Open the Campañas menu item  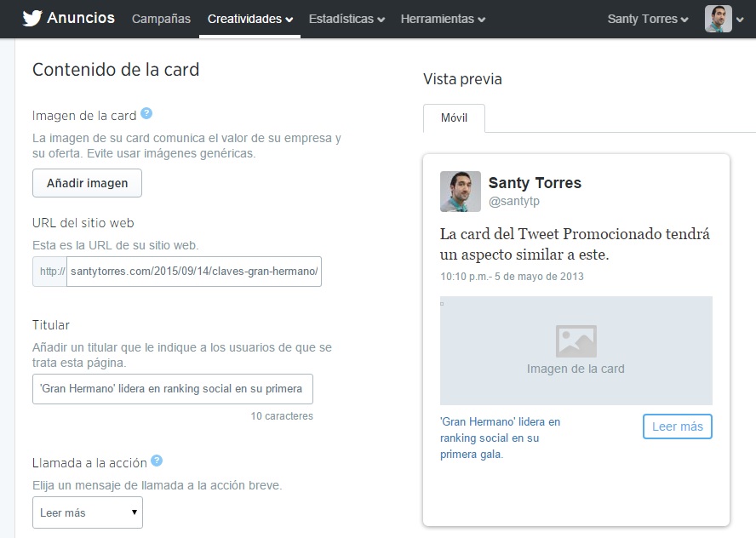click(x=161, y=19)
